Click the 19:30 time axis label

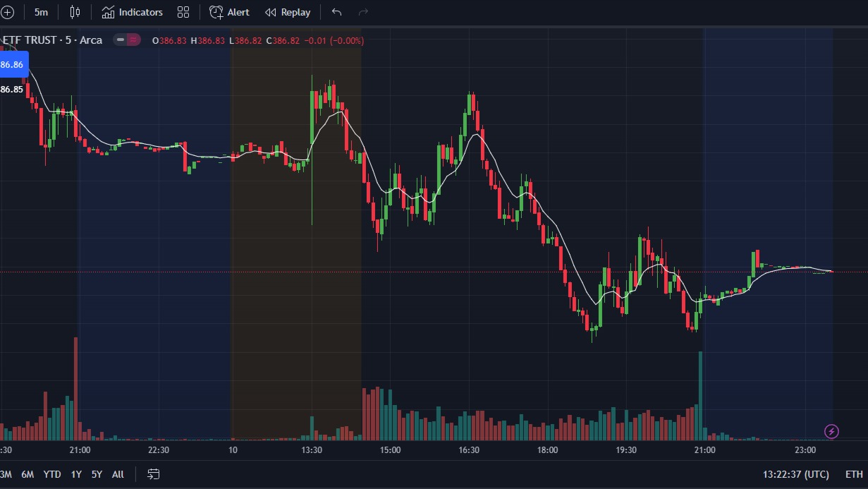[x=626, y=450]
